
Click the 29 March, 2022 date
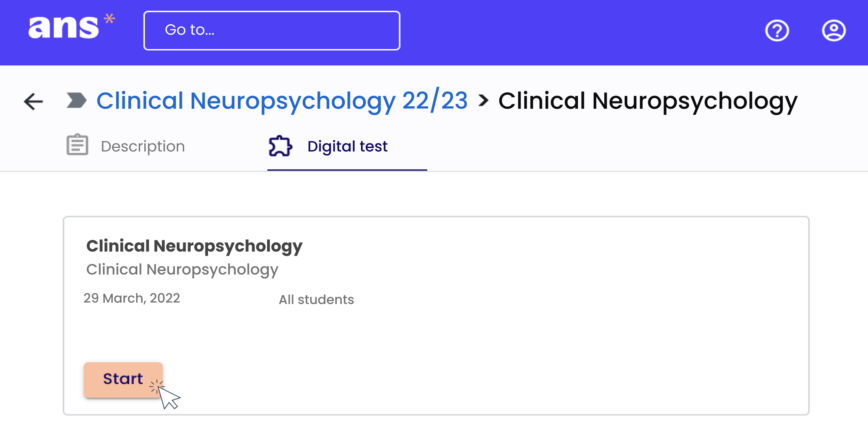point(132,298)
